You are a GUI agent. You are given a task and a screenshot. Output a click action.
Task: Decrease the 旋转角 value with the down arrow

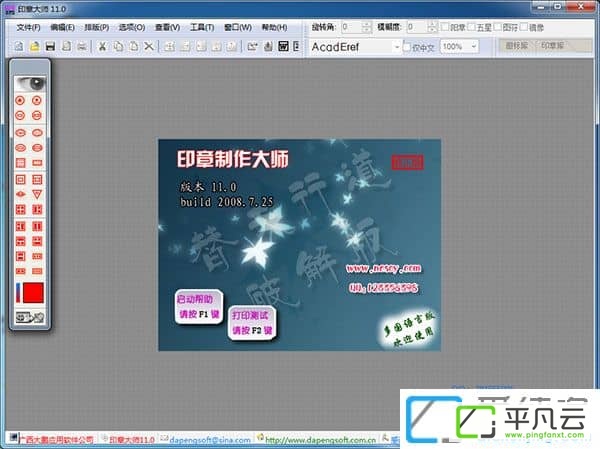367,30
